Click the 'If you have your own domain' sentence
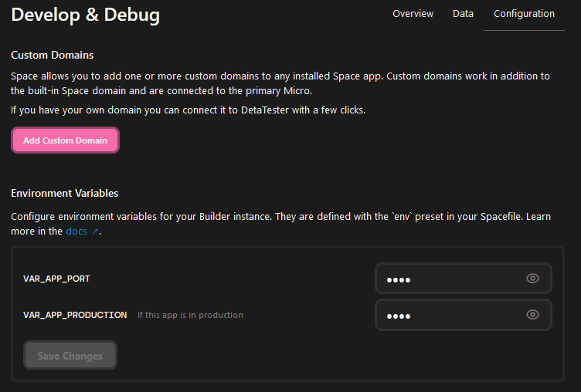This screenshot has height=392, width=581. [x=189, y=110]
